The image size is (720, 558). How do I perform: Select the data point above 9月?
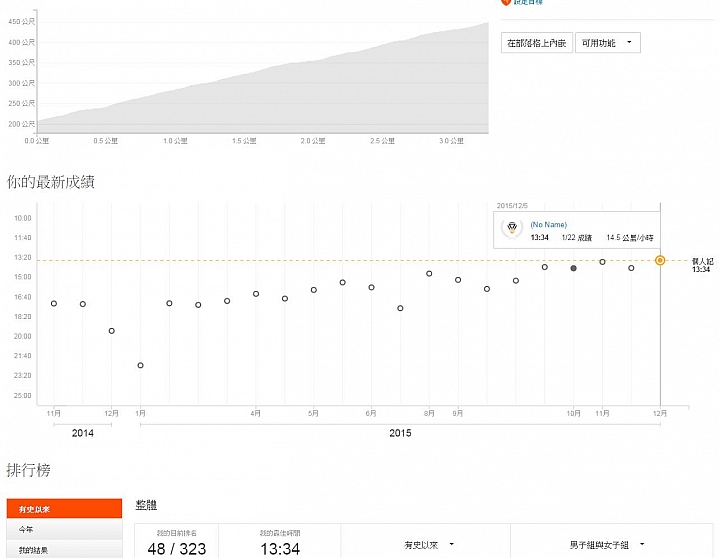[x=458, y=280]
